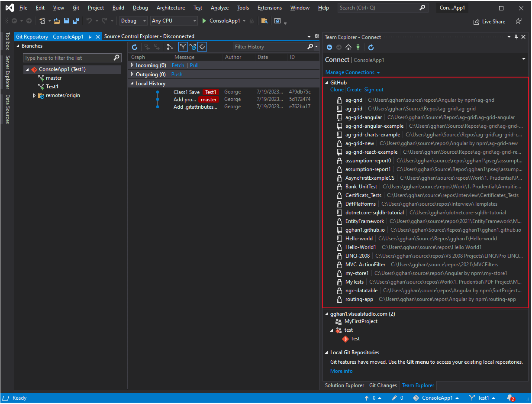
Task: Click the Fetch link for incoming commits
Action: pos(177,65)
